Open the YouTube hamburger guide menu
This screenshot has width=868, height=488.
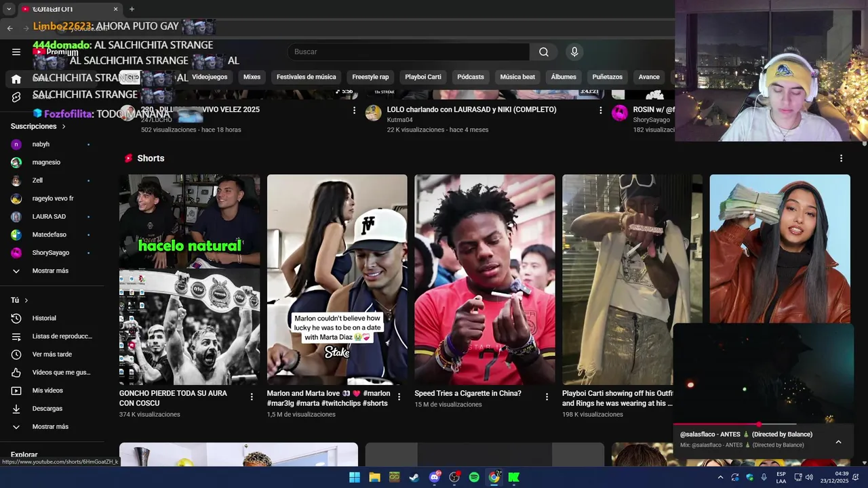tap(16, 52)
